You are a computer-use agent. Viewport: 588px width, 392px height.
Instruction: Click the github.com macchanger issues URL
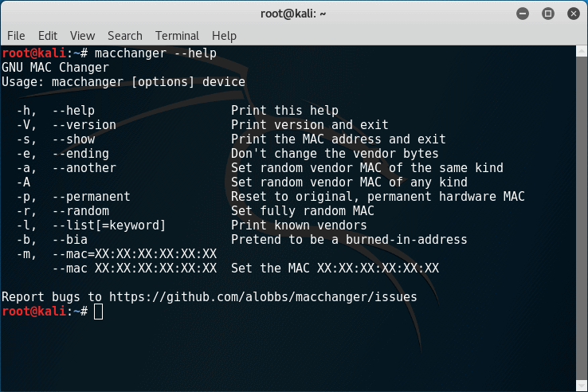coord(263,297)
